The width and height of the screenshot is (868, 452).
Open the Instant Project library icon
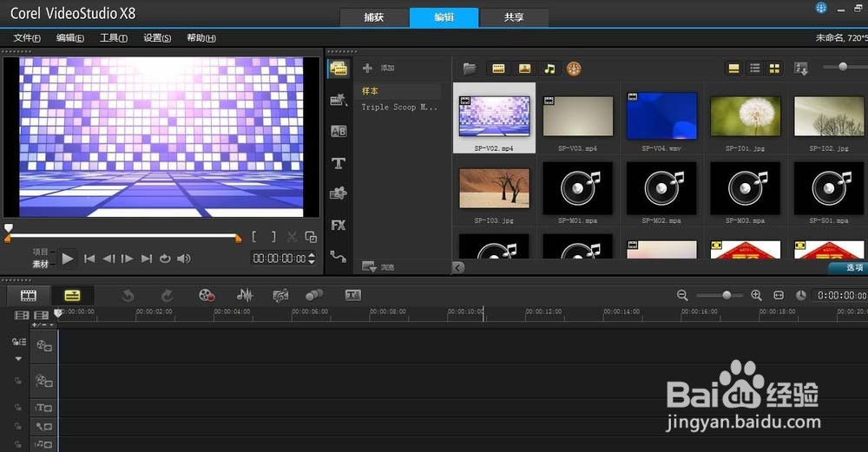point(339,100)
